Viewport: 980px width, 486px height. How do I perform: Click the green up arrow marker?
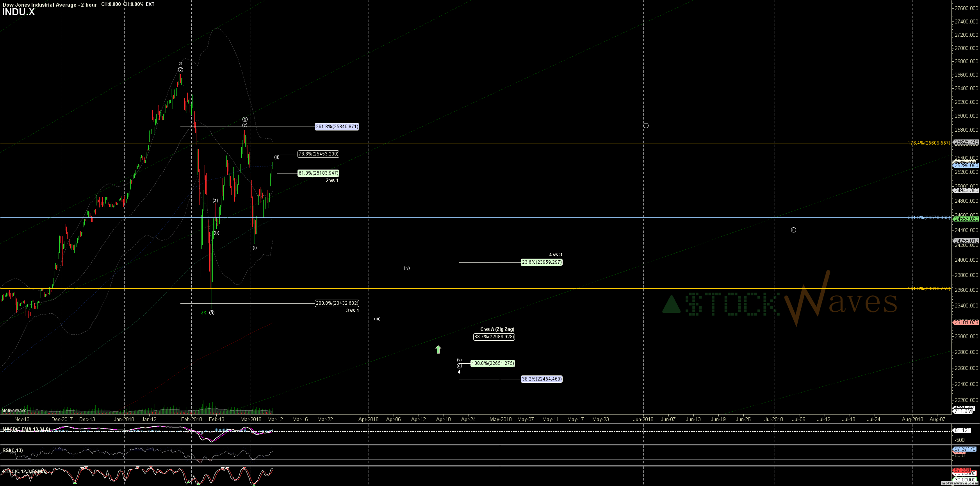tap(438, 349)
